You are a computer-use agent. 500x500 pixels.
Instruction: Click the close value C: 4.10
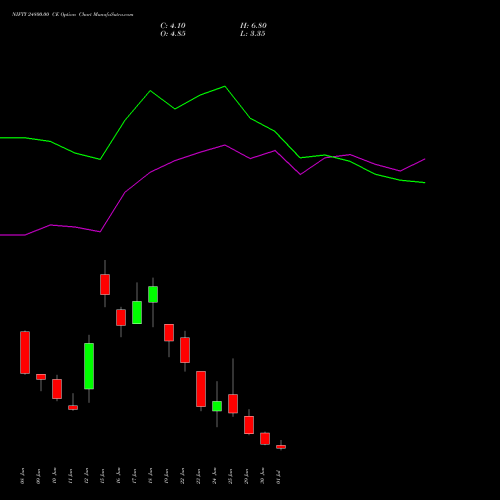click(x=173, y=26)
